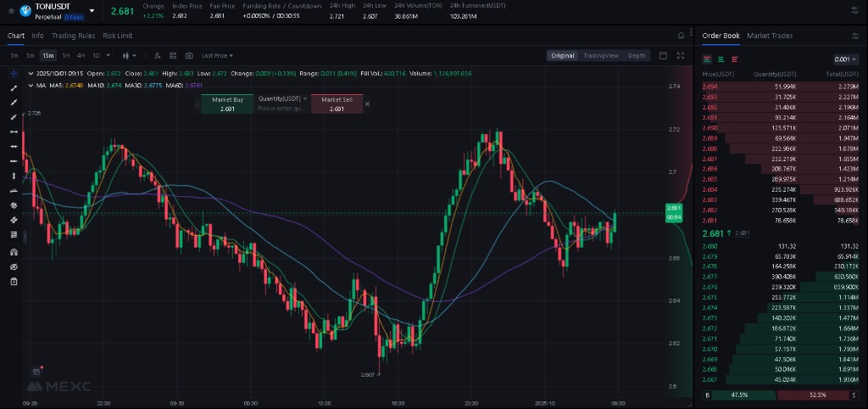The width and height of the screenshot is (868, 409).
Task: Select the horizontal segment line tool
Action: point(14,132)
